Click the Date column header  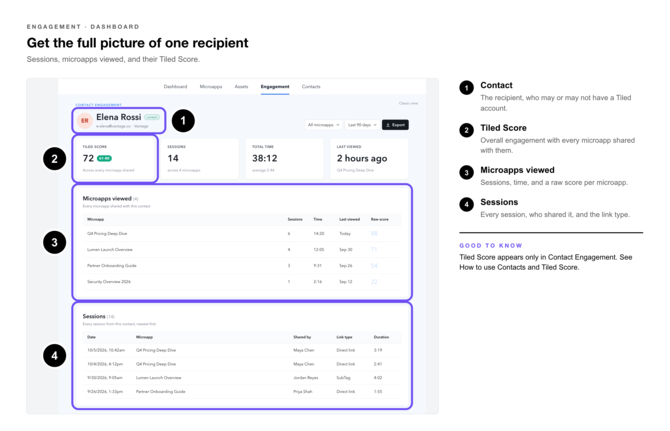(91, 337)
